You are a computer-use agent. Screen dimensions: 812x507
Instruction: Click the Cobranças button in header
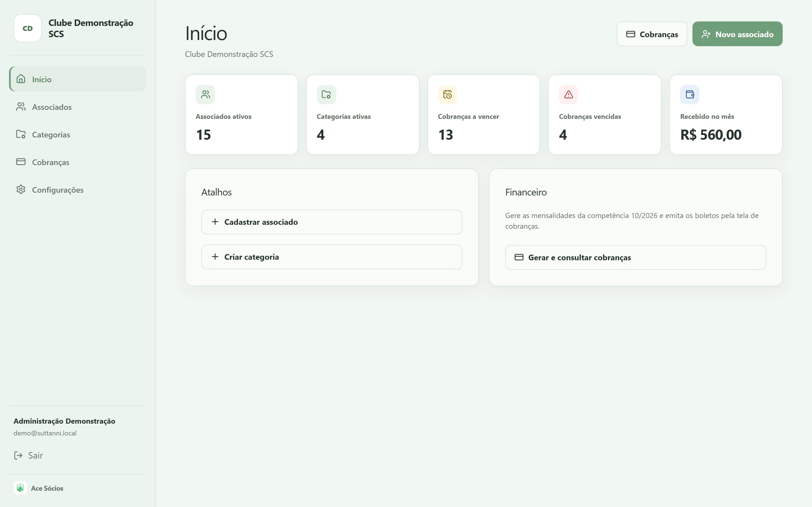click(x=652, y=34)
